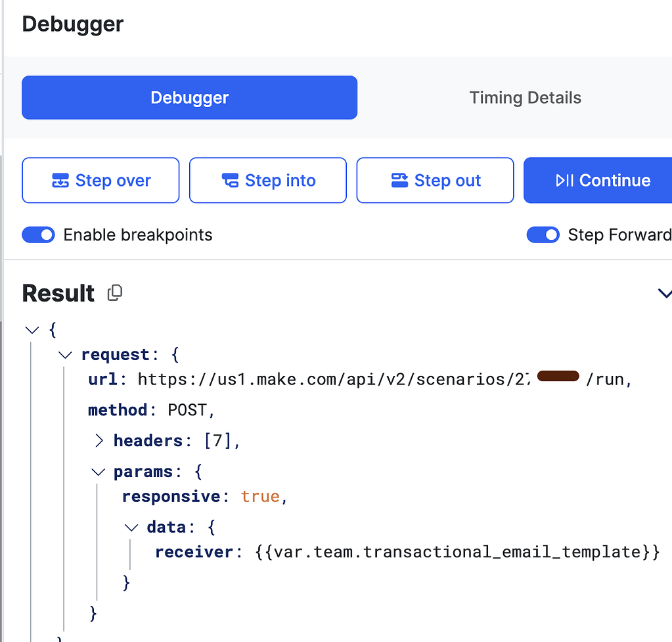
Task: Click the Step out button
Action: coord(434,180)
